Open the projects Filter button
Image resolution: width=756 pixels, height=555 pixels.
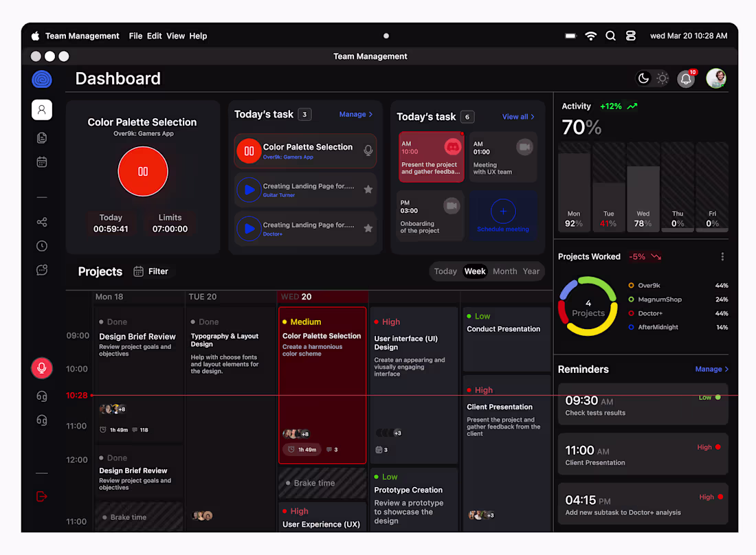[151, 271]
